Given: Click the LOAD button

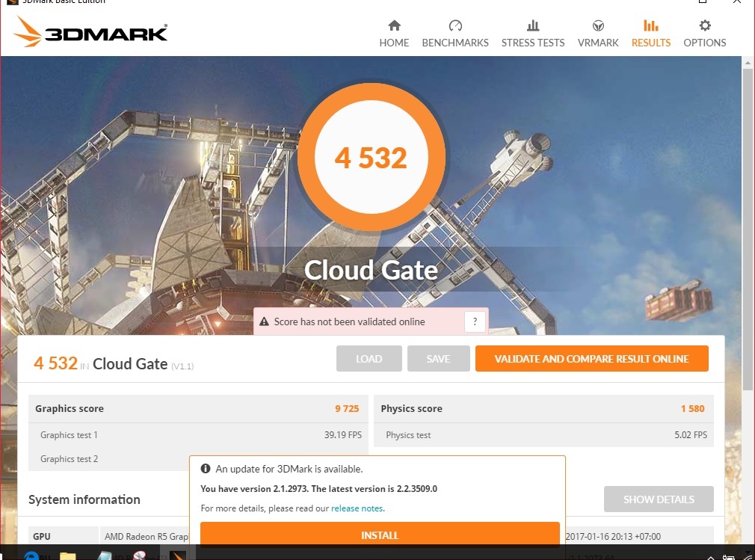Looking at the screenshot, I should [x=369, y=359].
